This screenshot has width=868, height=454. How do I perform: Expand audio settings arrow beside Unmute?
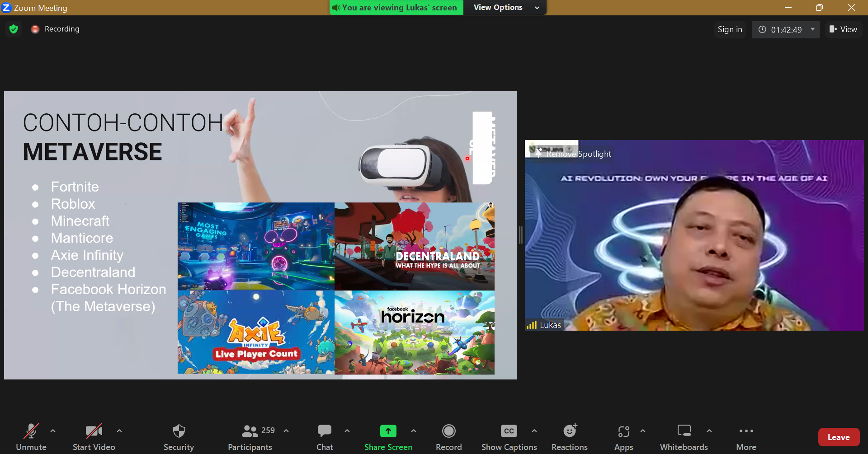point(53,431)
